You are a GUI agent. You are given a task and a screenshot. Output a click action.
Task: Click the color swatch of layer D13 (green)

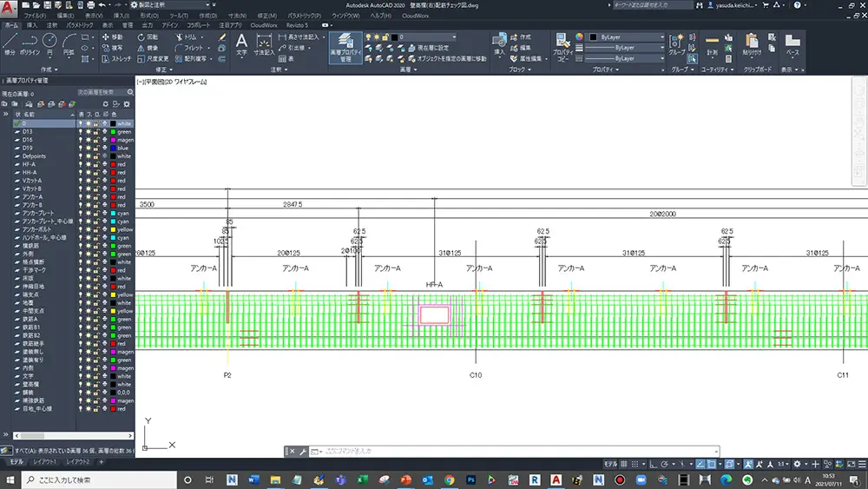tap(113, 132)
